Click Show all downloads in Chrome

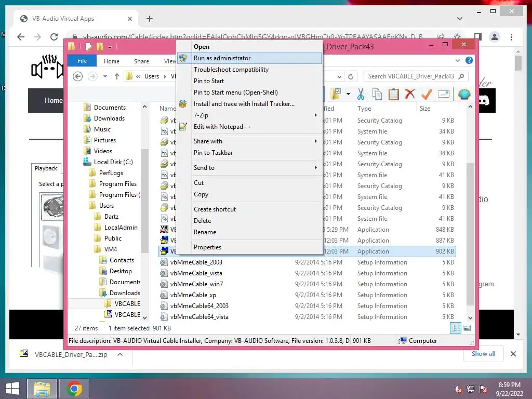coord(483,354)
